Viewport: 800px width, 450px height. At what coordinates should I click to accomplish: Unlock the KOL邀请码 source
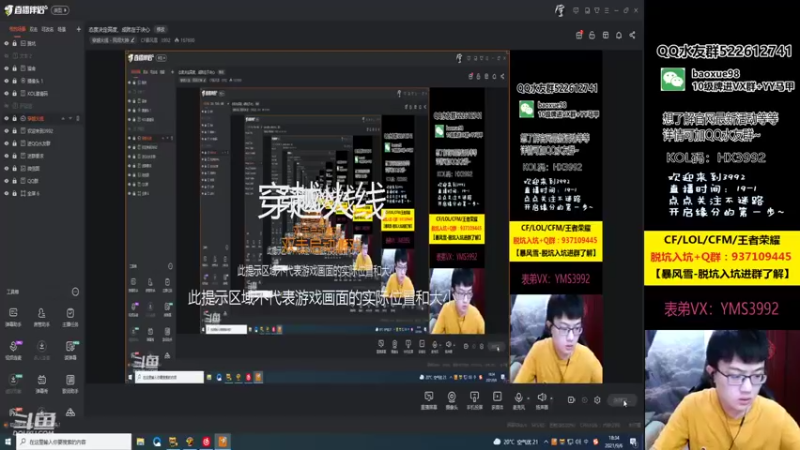coord(14,93)
